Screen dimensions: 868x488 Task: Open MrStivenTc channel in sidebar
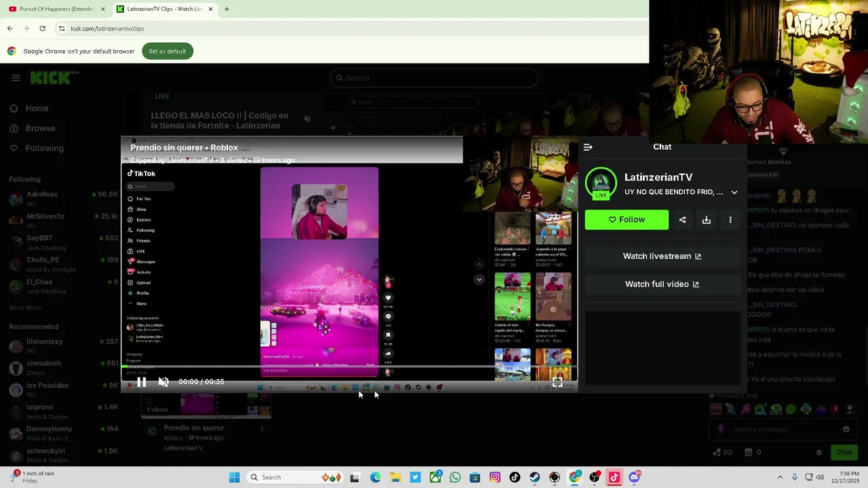click(63, 220)
